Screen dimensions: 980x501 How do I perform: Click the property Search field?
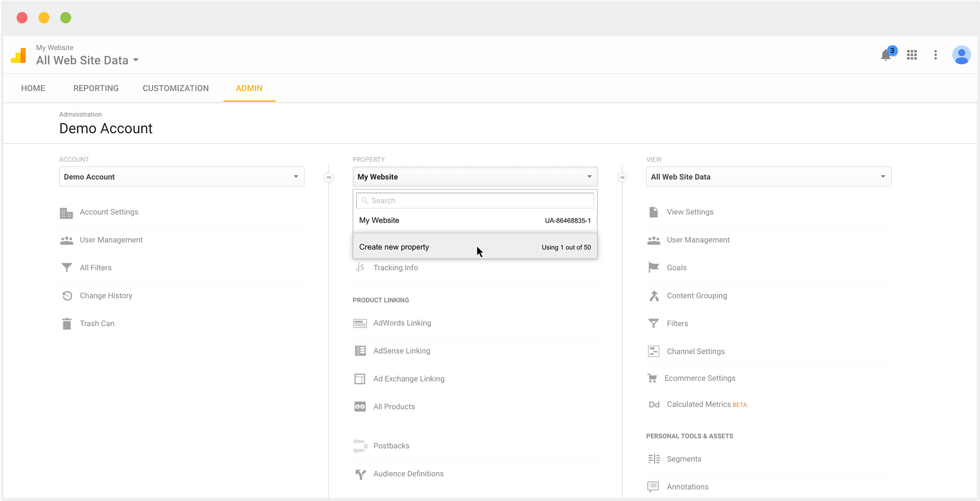click(475, 200)
